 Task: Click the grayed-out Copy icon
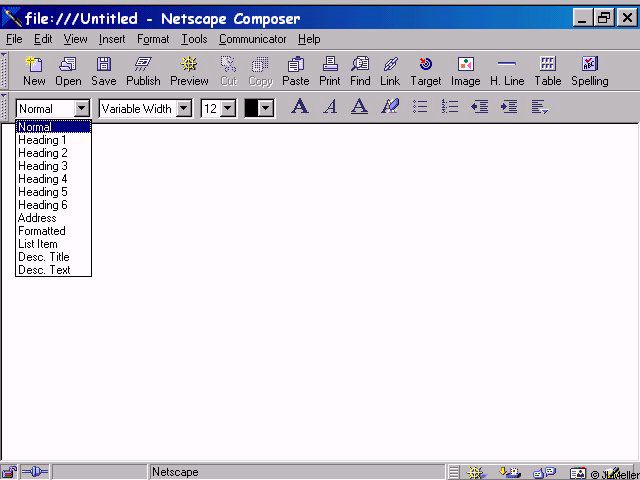click(260, 71)
